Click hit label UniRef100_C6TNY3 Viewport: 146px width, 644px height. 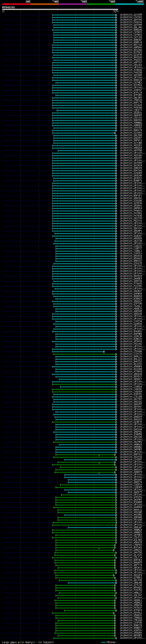pyautogui.click(x=131, y=32)
